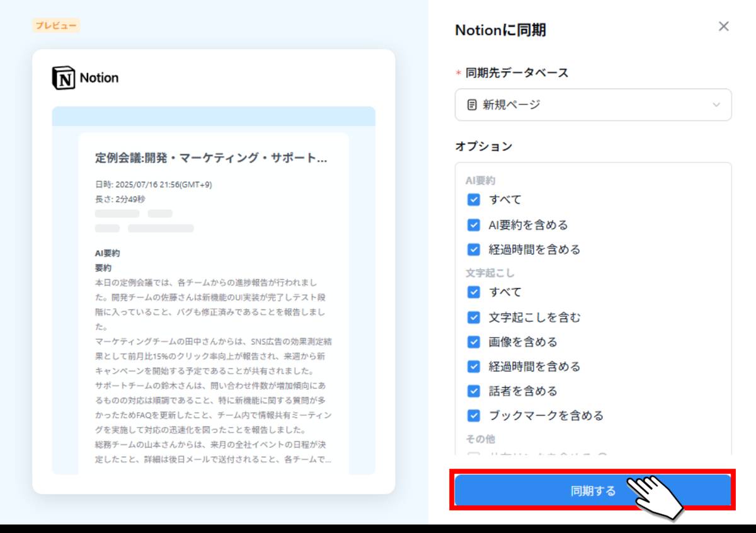Click the dropdown chevron next to 新規ページ
The height and width of the screenshot is (533, 756).
click(716, 105)
